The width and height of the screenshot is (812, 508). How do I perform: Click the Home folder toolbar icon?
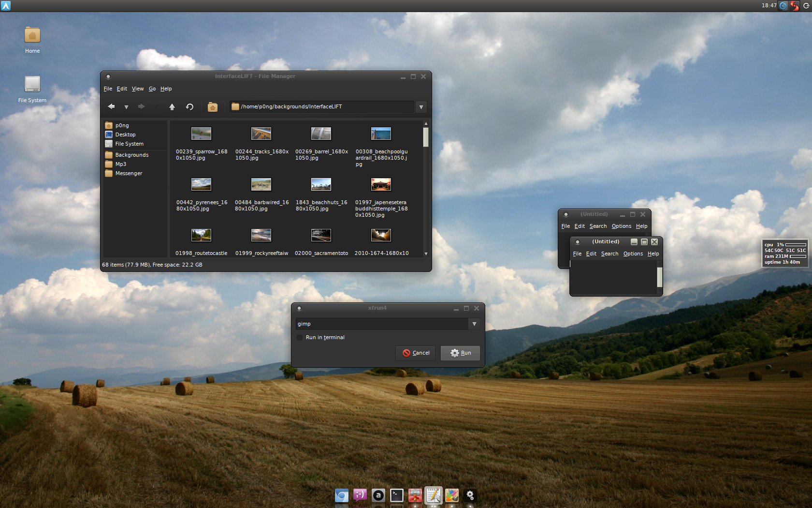tap(212, 107)
